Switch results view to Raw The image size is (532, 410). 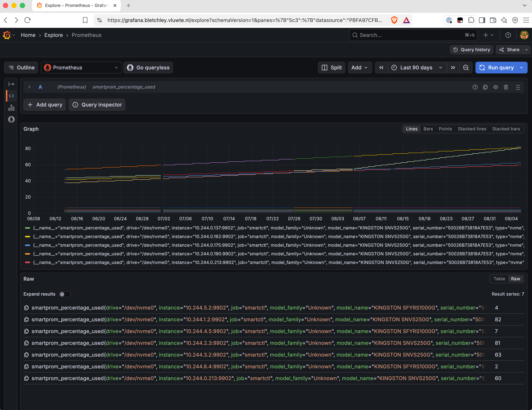(x=515, y=279)
